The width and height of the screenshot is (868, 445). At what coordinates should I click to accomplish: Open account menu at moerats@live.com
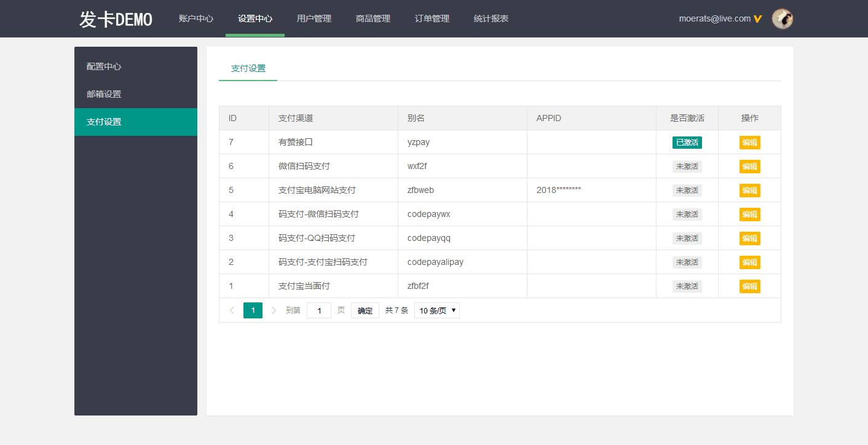(714, 19)
